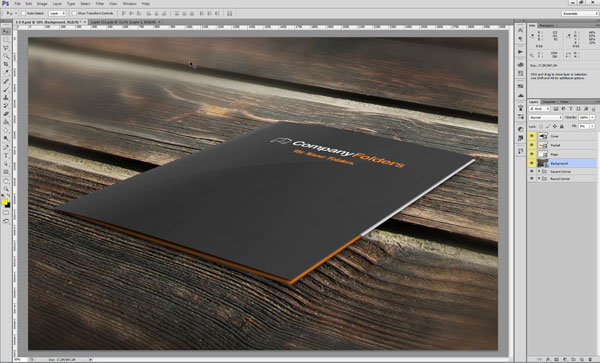
Task: Click the lock all padlock icon
Action: point(562,127)
